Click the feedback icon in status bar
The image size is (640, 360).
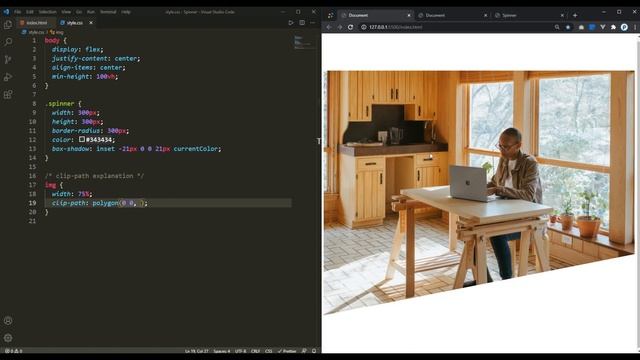304,351
